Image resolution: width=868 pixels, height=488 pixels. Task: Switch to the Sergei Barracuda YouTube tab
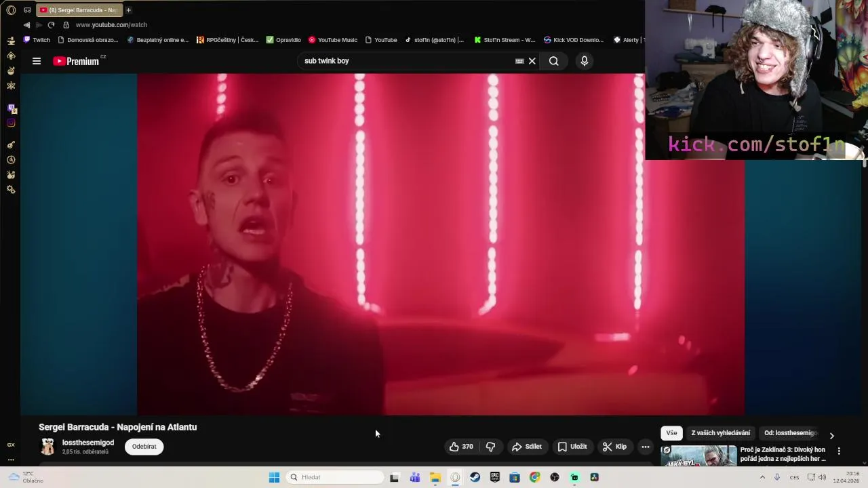pos(78,10)
